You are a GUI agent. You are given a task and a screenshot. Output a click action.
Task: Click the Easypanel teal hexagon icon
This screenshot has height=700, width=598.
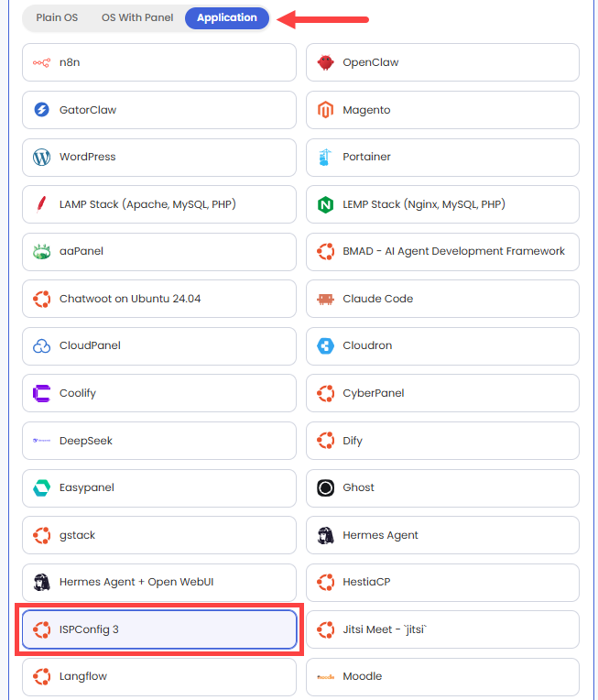click(x=41, y=488)
